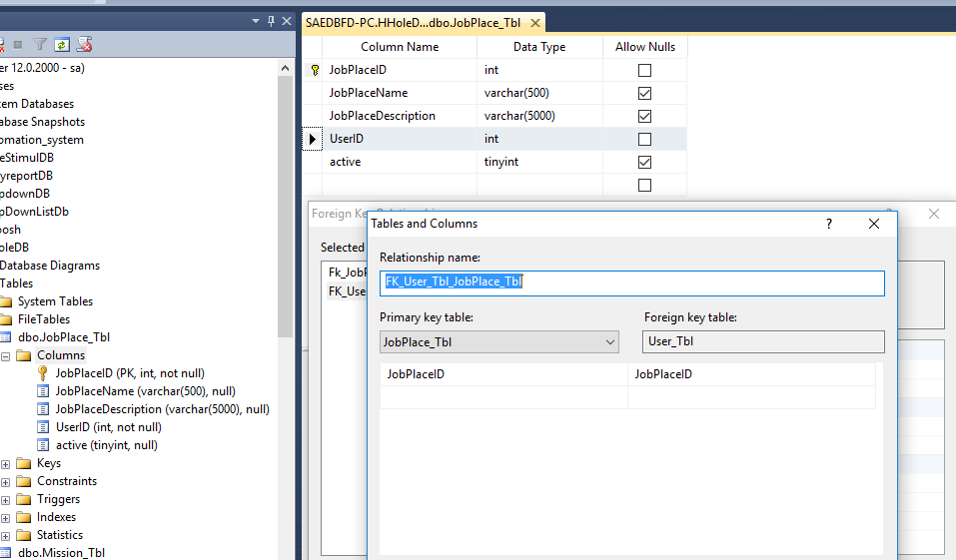The height and width of the screenshot is (560, 956).
Task: Uncheck Allow Nulls for JobPlaceName
Action: 644,93
